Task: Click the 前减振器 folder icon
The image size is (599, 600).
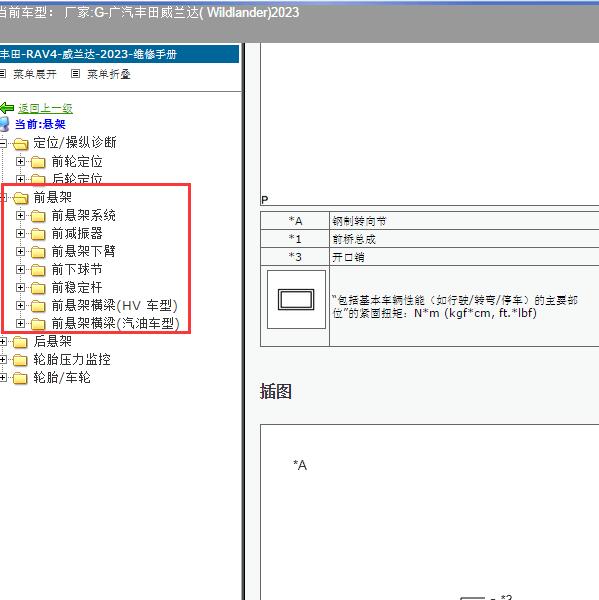Action: [38, 234]
